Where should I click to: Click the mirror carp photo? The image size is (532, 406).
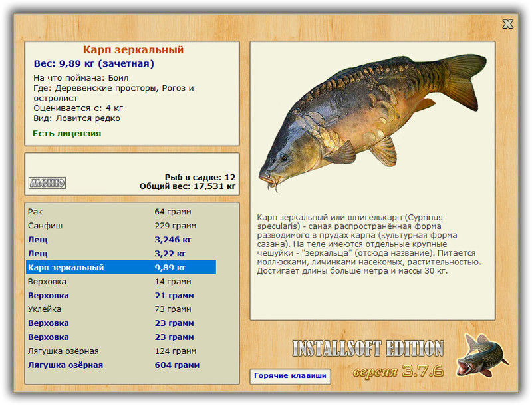[x=372, y=122]
